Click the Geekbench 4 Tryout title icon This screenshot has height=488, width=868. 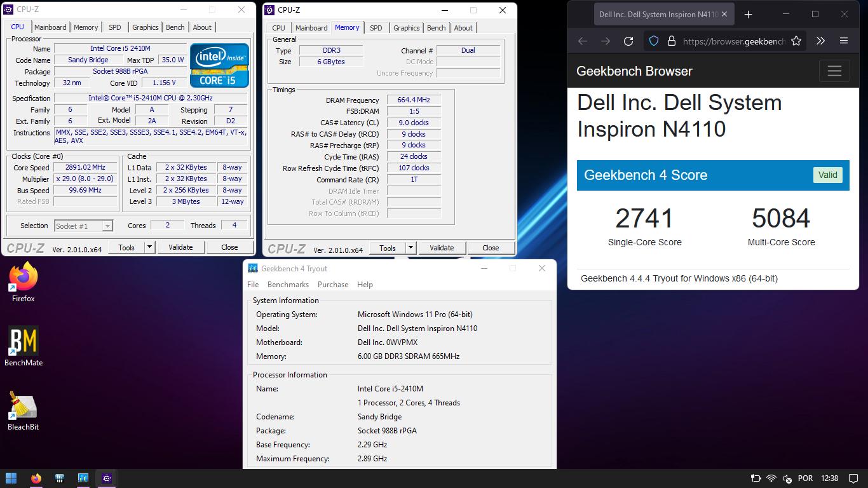click(252, 268)
